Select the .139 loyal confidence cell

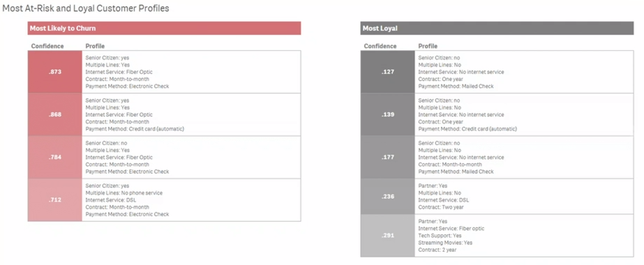click(x=388, y=114)
